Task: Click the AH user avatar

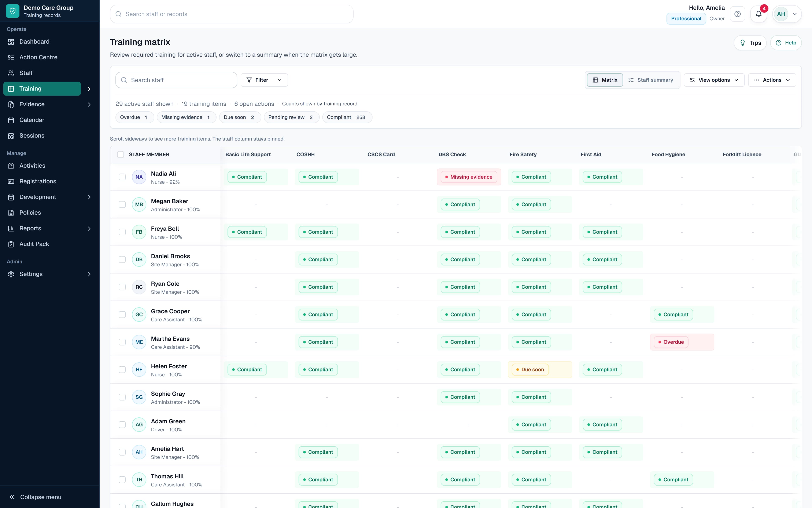Action: click(x=781, y=14)
